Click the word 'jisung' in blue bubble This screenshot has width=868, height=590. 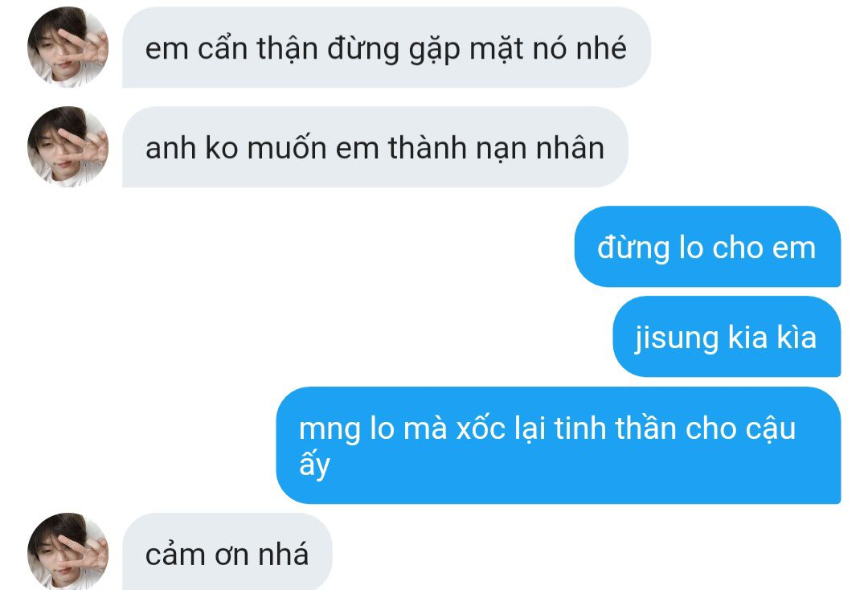pos(677,338)
